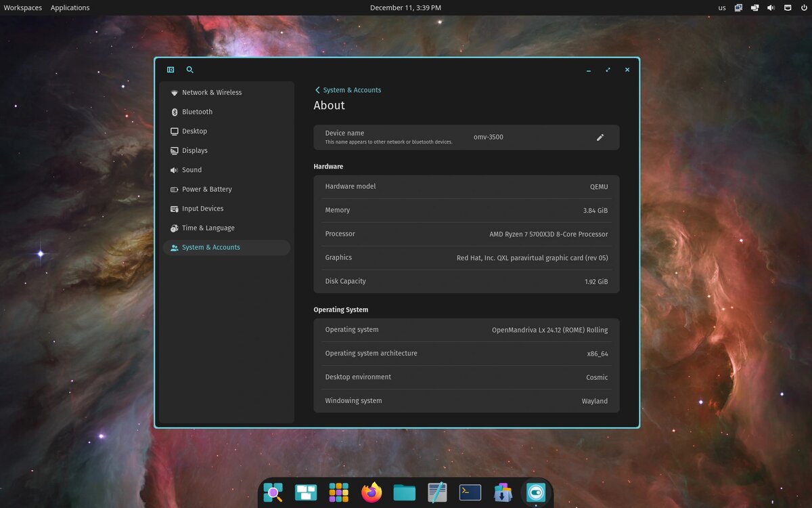Click the pencil to edit device name
This screenshot has width=812, height=508.
pos(600,137)
